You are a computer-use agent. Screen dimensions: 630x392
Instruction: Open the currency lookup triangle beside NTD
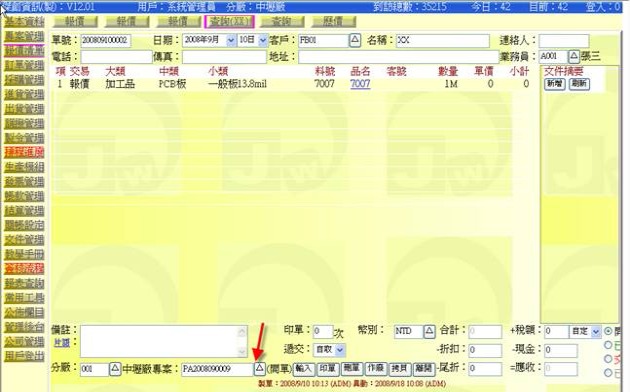pos(429,331)
